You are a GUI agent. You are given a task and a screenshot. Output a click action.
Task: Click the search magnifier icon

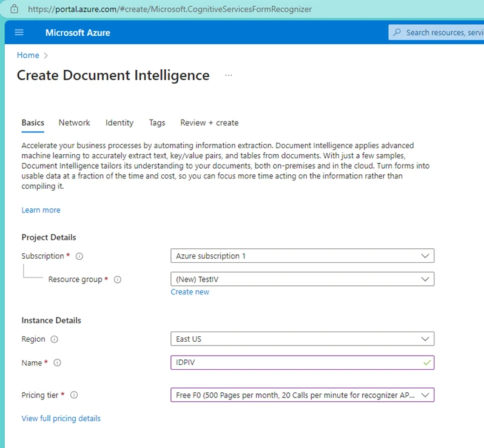click(x=397, y=32)
